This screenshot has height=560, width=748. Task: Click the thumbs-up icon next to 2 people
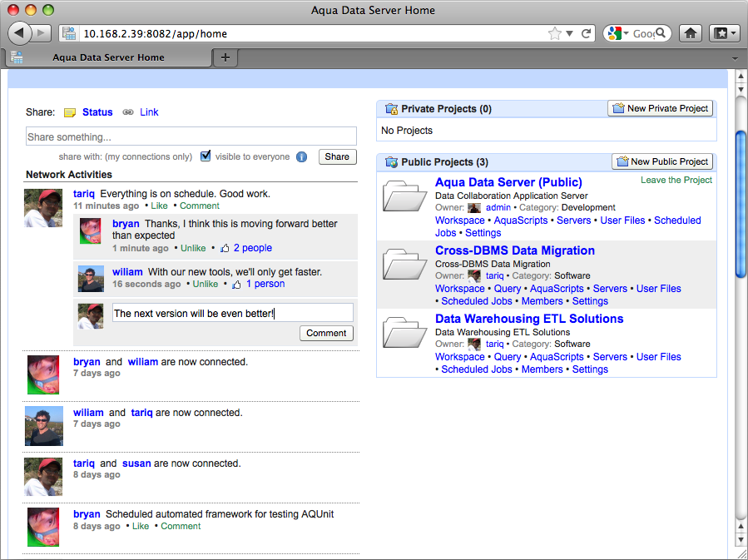[x=225, y=248]
